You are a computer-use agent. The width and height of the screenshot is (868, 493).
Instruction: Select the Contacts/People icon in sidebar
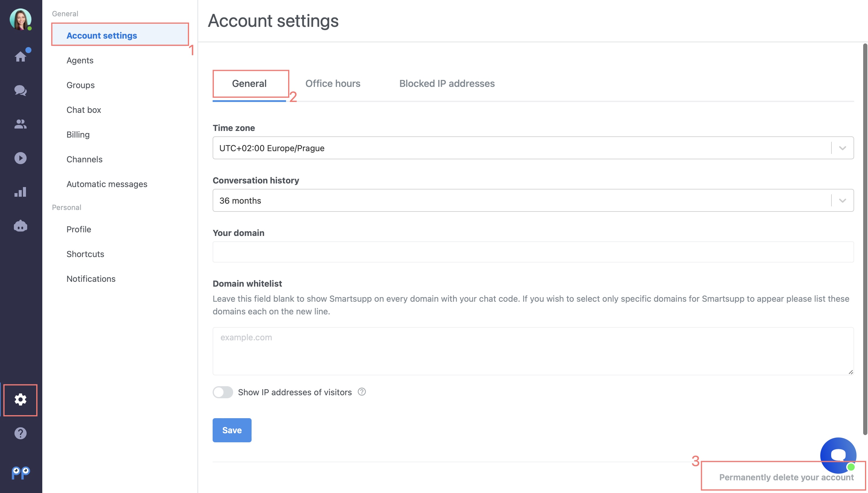(20, 124)
